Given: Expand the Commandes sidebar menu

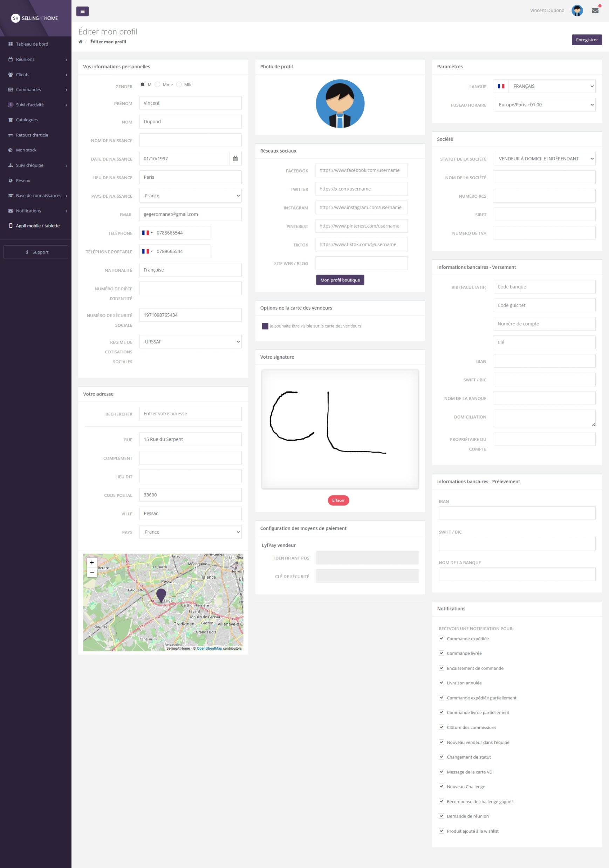Looking at the screenshot, I should click(28, 90).
